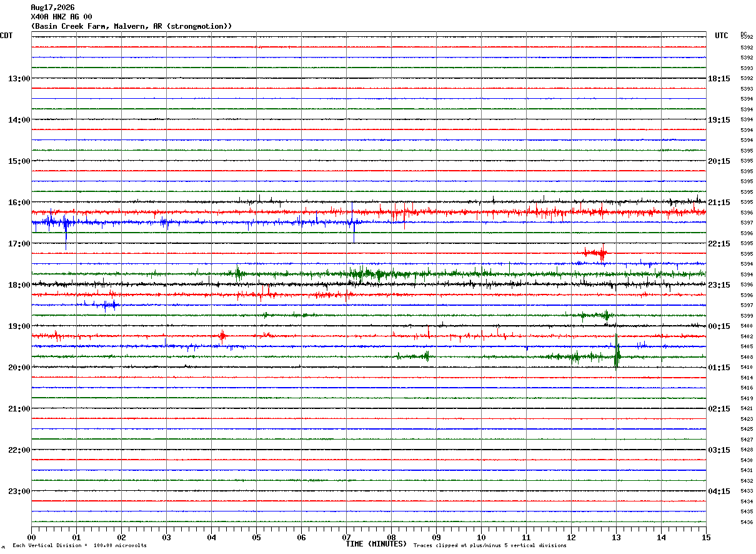The image size is (756, 554).
Task: Click the minute 15 axis tick label
Action: (x=706, y=538)
